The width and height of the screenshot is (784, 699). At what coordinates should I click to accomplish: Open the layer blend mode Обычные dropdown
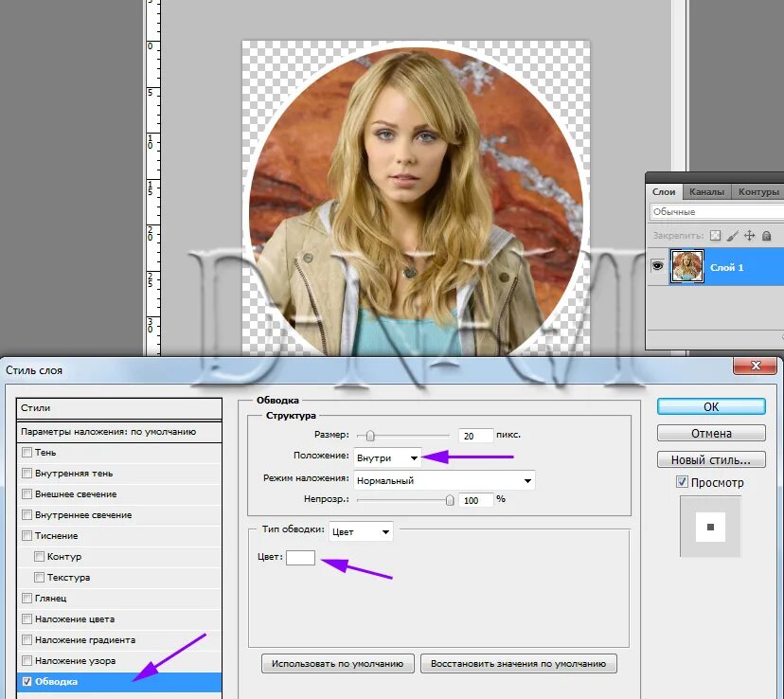coord(717,212)
